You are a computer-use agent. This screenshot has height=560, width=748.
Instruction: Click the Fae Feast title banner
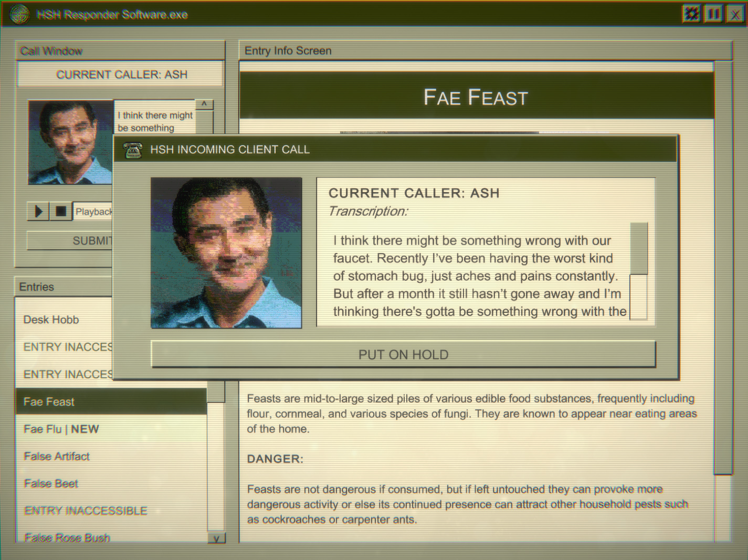pyautogui.click(x=477, y=96)
